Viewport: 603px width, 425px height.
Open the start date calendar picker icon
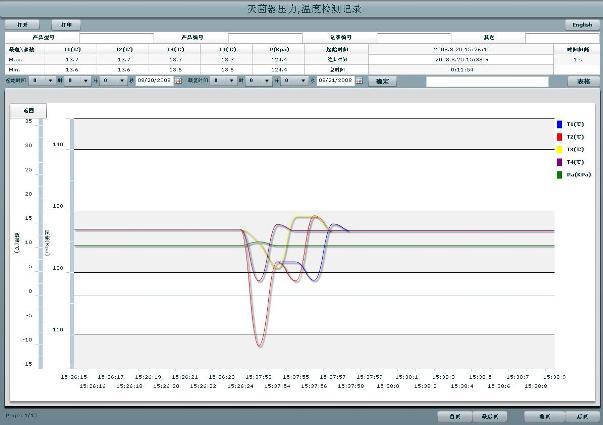[x=179, y=81]
